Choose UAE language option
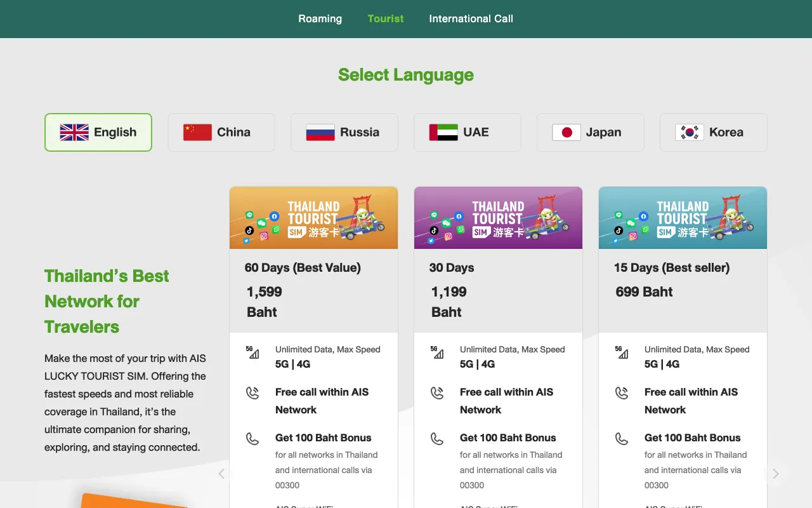812x508 pixels. (x=467, y=132)
